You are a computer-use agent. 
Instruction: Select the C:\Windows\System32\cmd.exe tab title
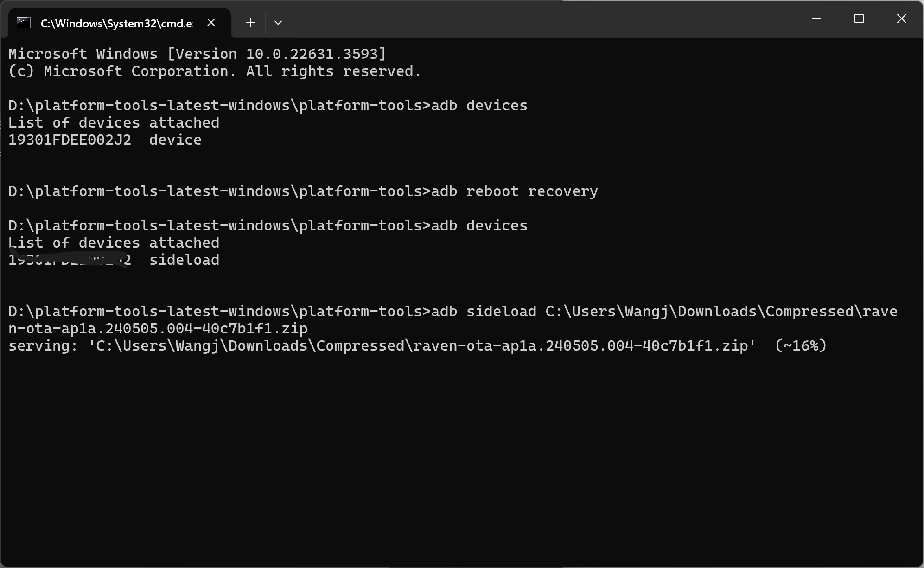pos(117,23)
